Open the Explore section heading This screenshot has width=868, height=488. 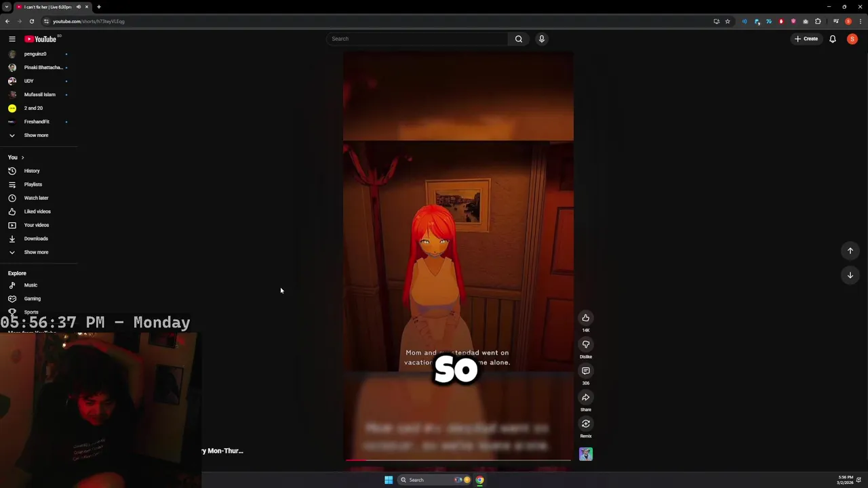[17, 273]
